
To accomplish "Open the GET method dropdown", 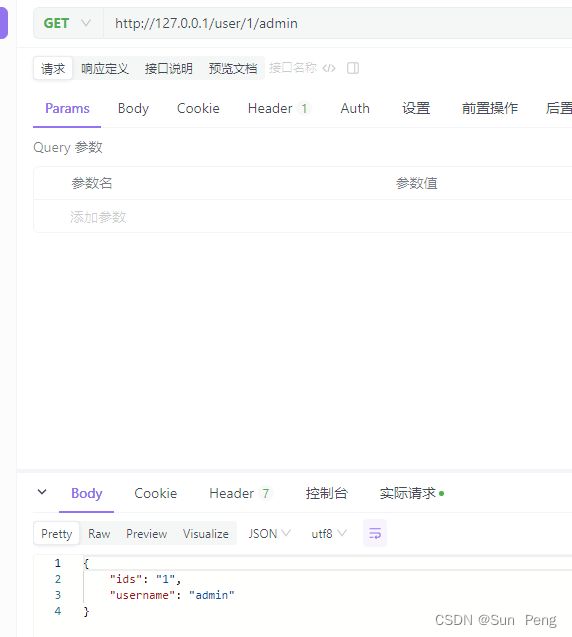I will tap(67, 23).
